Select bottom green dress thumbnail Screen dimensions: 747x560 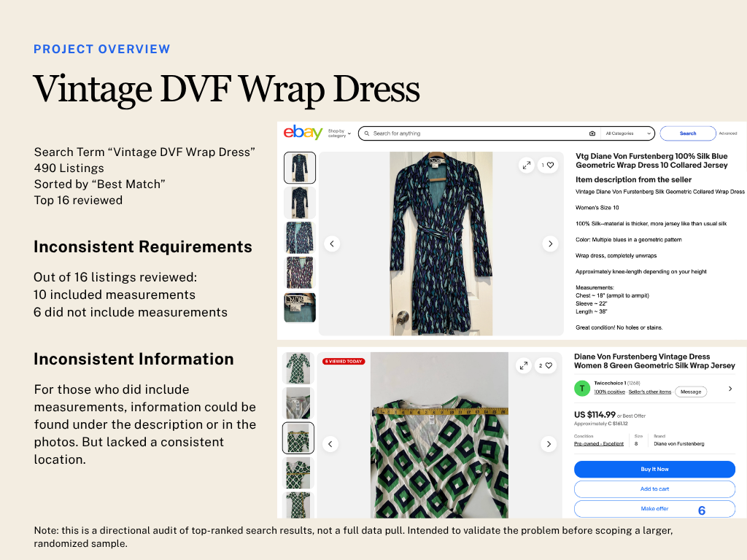click(298, 505)
